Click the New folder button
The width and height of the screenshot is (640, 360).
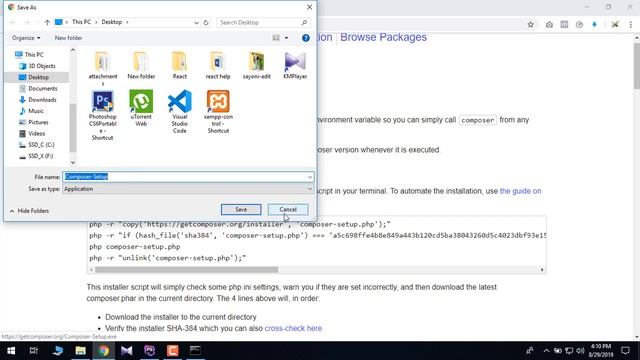pos(69,38)
